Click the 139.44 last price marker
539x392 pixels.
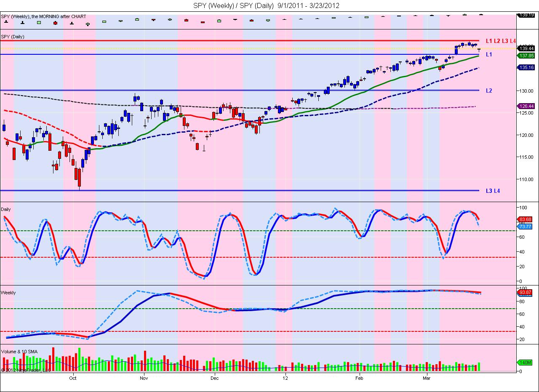526,49
